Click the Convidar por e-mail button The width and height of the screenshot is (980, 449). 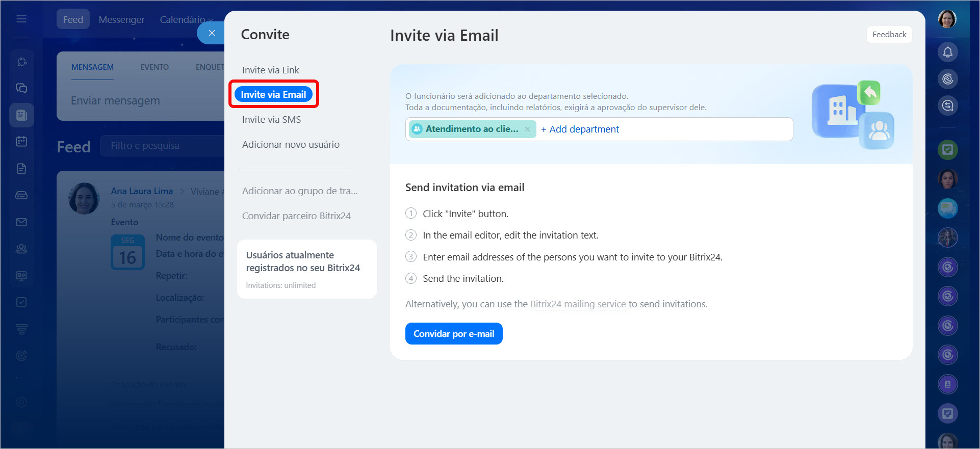[453, 334]
